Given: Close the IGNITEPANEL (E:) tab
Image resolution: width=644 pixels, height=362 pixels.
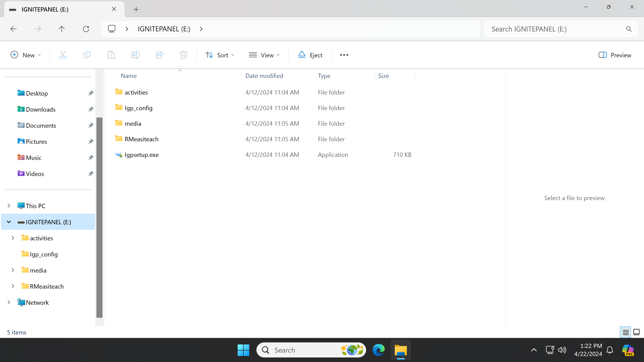Looking at the screenshot, I should 114,9.
